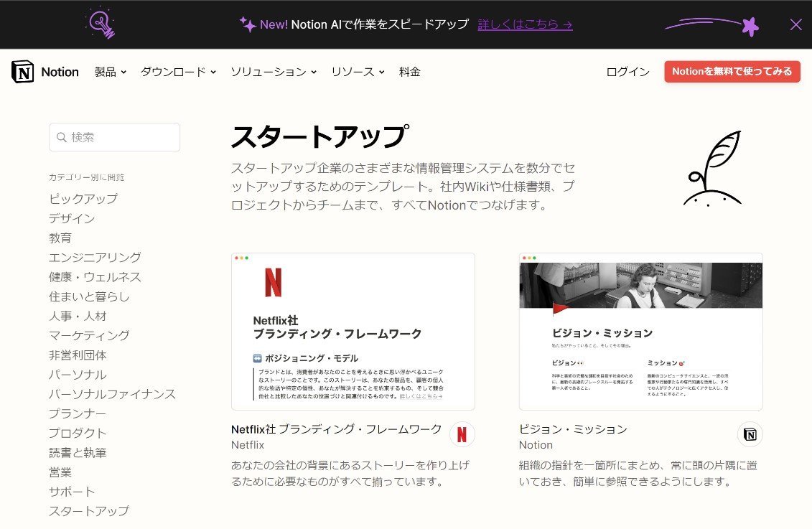
Task: Select the マーケティング category
Action: (x=89, y=335)
